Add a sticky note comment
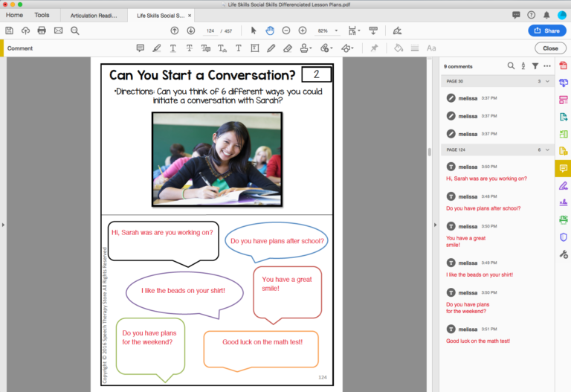This screenshot has height=392, width=571. pos(141,48)
